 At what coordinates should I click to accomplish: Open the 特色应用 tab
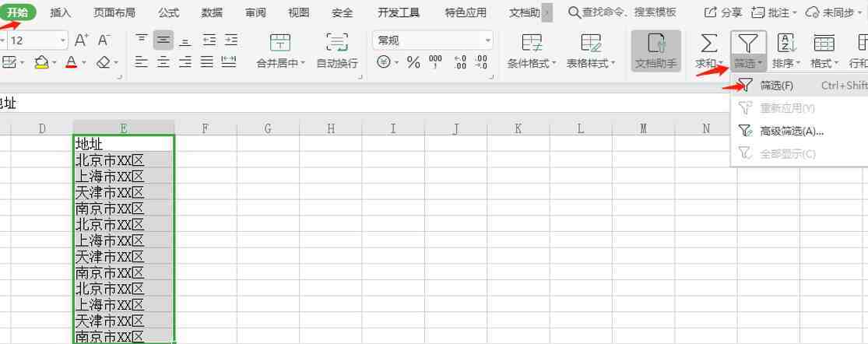coord(466,12)
